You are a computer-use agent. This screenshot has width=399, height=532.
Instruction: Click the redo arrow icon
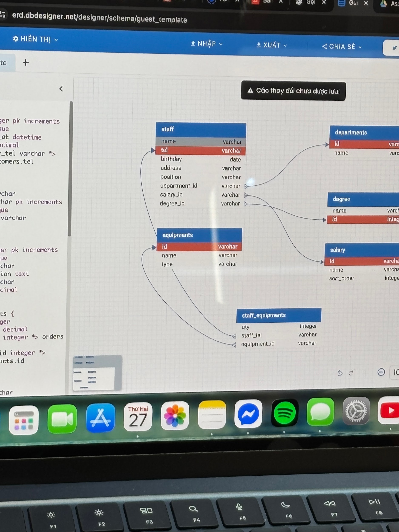point(351,373)
